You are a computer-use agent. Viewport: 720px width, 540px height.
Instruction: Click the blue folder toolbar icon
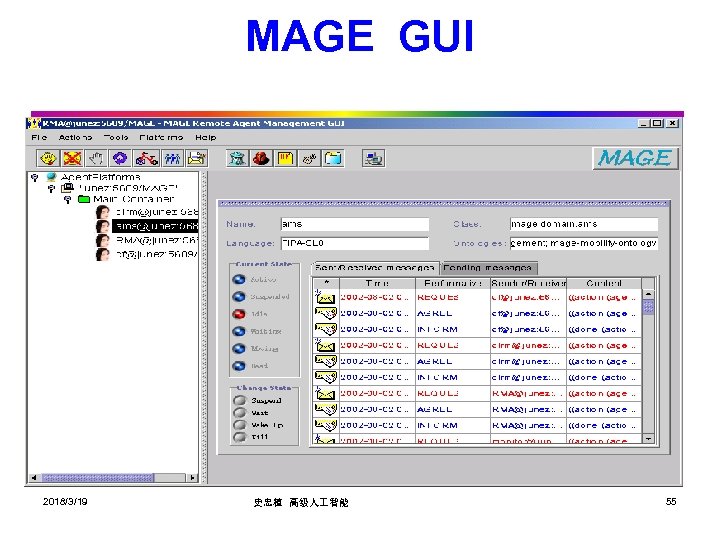(x=333, y=158)
